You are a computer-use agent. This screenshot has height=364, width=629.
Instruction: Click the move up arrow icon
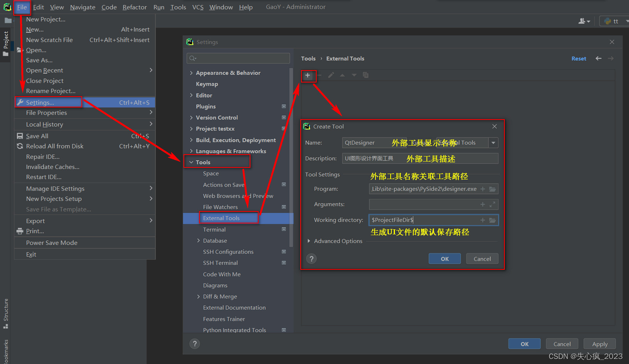(x=342, y=75)
